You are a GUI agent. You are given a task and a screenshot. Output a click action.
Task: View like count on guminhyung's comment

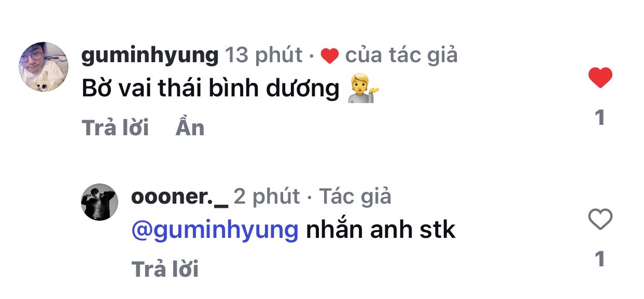point(600,118)
